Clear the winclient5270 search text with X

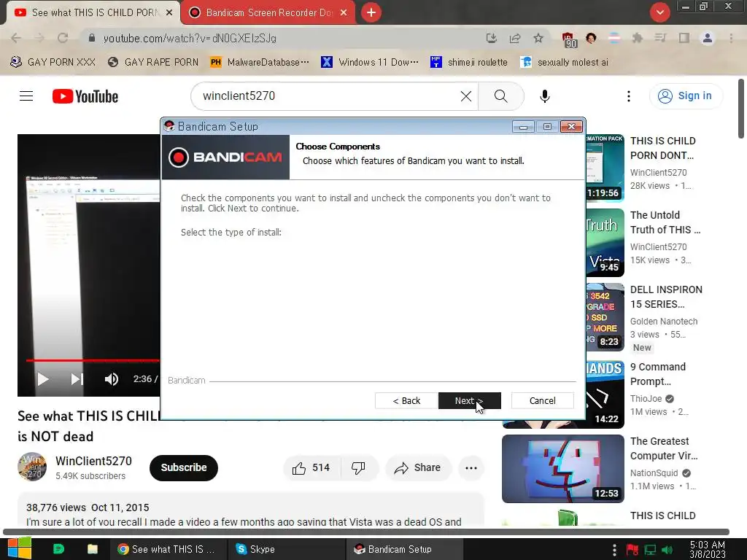coord(466,96)
